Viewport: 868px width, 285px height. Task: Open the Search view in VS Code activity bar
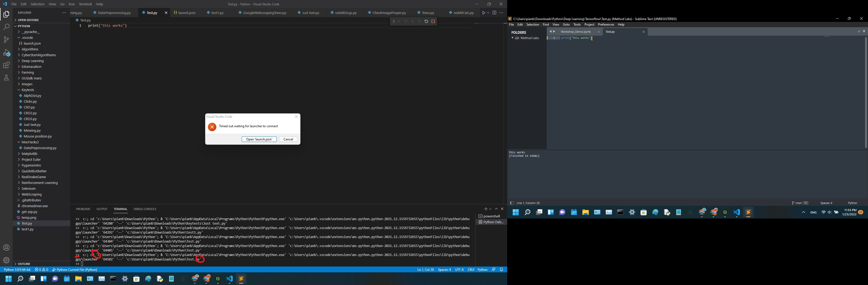tap(6, 27)
